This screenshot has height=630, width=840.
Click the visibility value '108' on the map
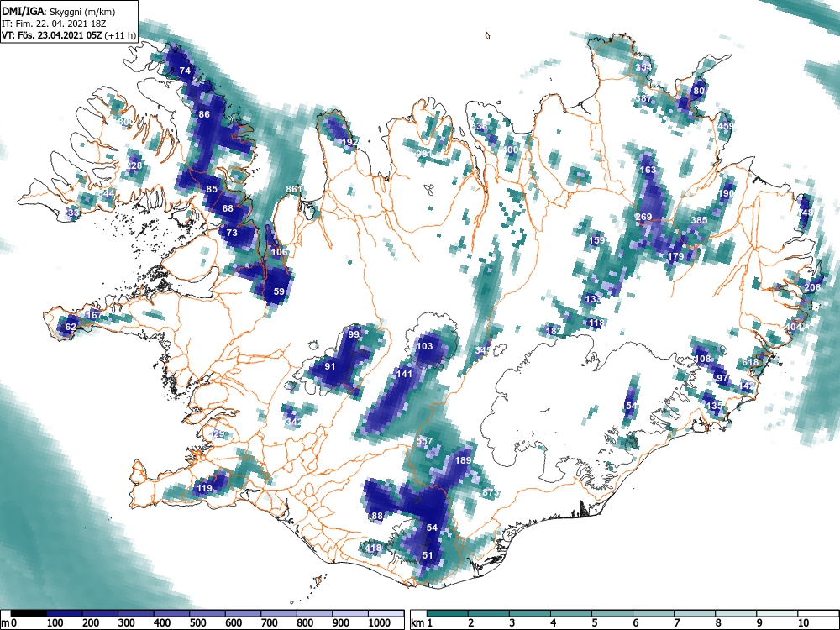click(x=702, y=359)
